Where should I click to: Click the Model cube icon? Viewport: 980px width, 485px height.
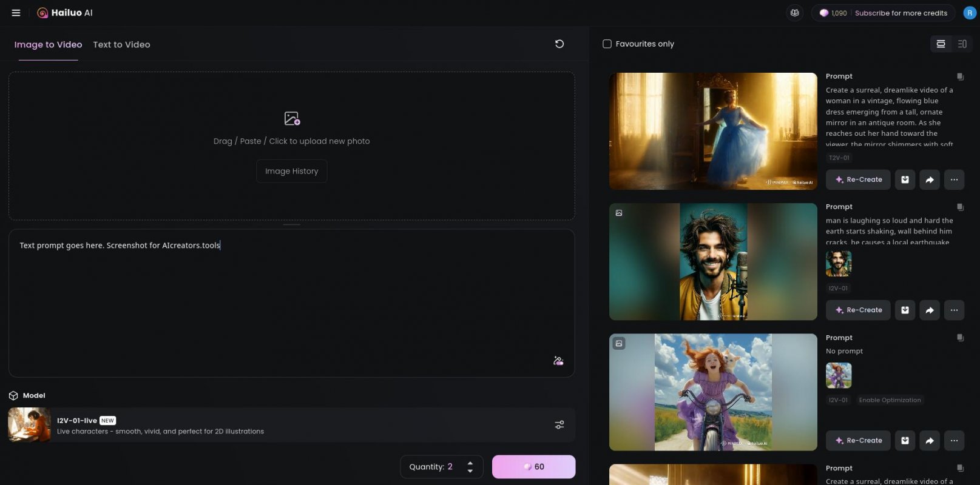[x=13, y=395]
